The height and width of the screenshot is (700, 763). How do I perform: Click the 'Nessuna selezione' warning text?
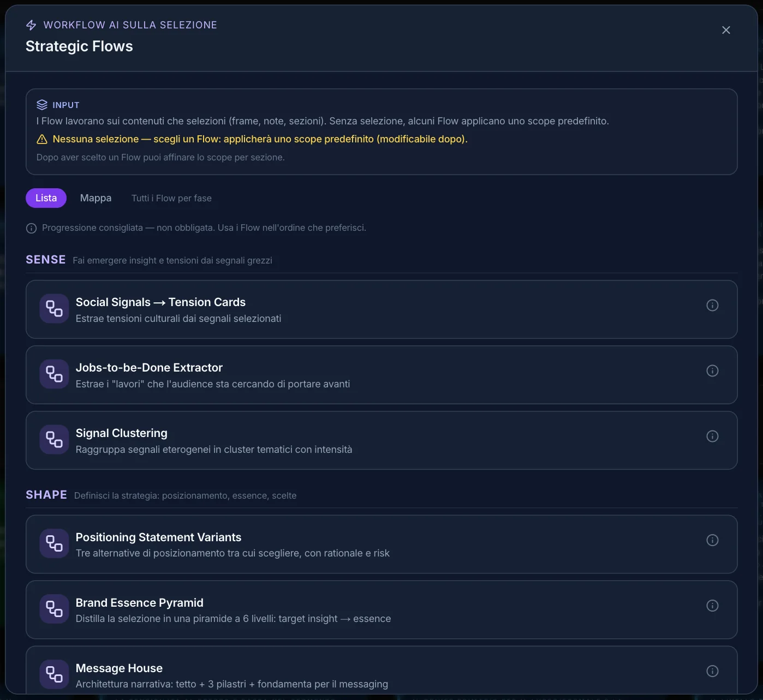[x=260, y=139]
